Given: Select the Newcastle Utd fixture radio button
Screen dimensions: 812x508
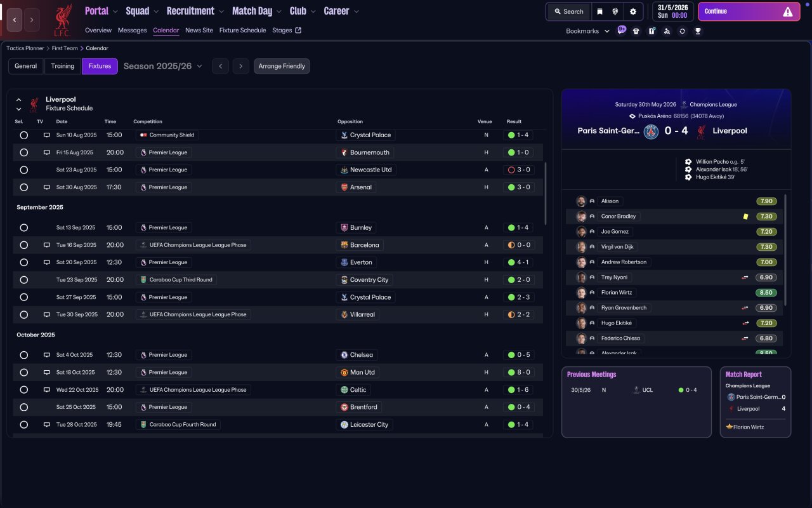Looking at the screenshot, I should 24,170.
